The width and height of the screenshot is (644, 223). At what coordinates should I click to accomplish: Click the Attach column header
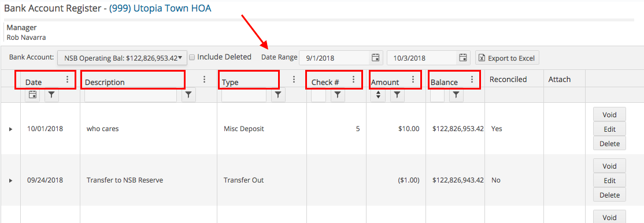(560, 80)
